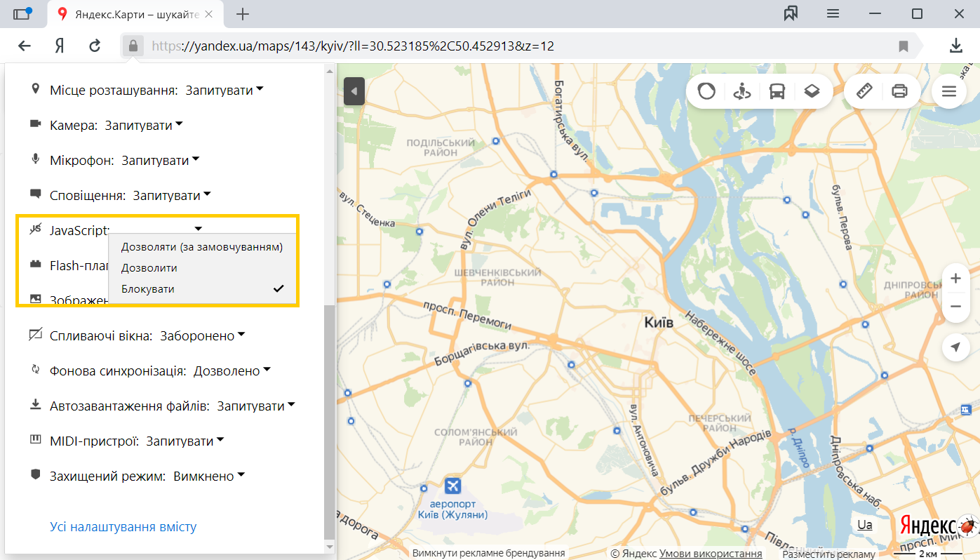Select the ruler measuring tool
Screen dimensions: 980x560
(864, 91)
